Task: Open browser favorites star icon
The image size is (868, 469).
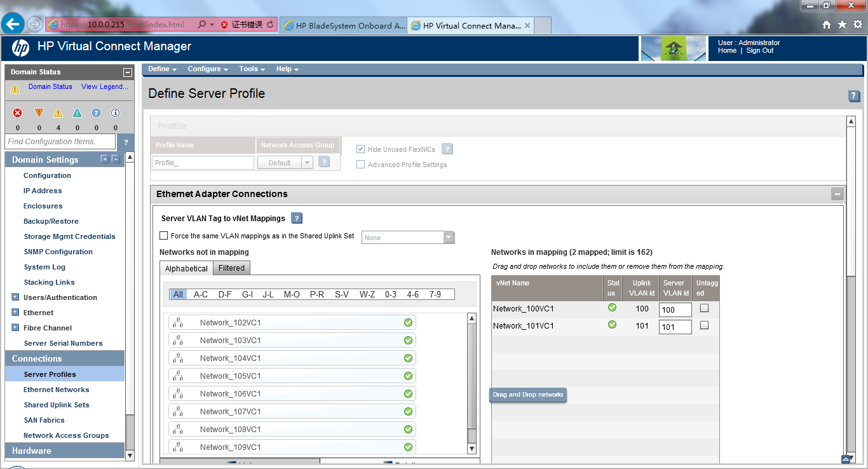Action: click(x=842, y=25)
